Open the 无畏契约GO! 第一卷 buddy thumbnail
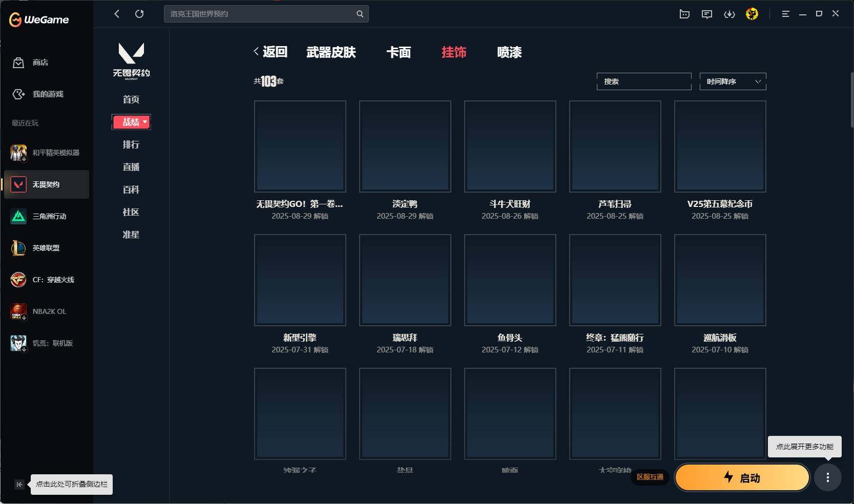854x504 pixels. click(x=300, y=146)
